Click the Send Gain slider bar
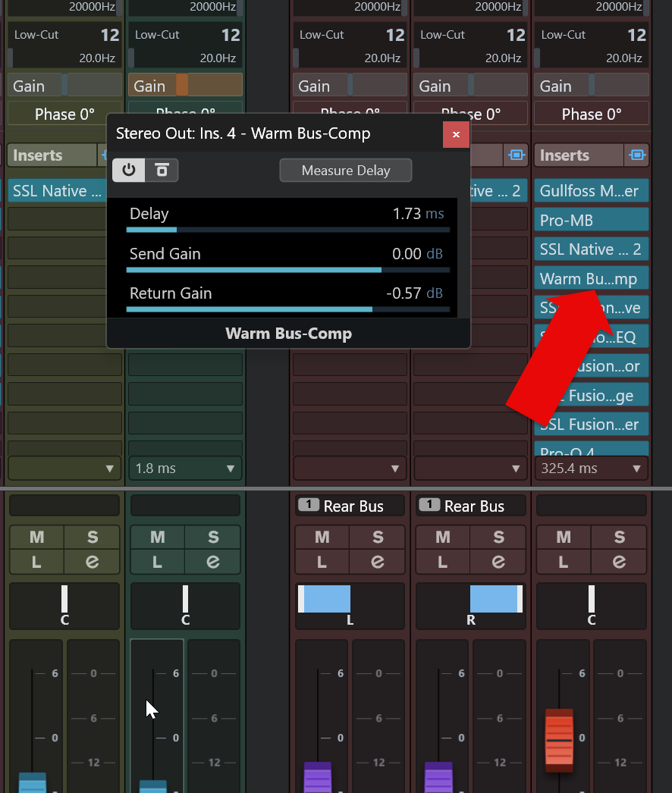The height and width of the screenshot is (793, 672). pos(288,270)
